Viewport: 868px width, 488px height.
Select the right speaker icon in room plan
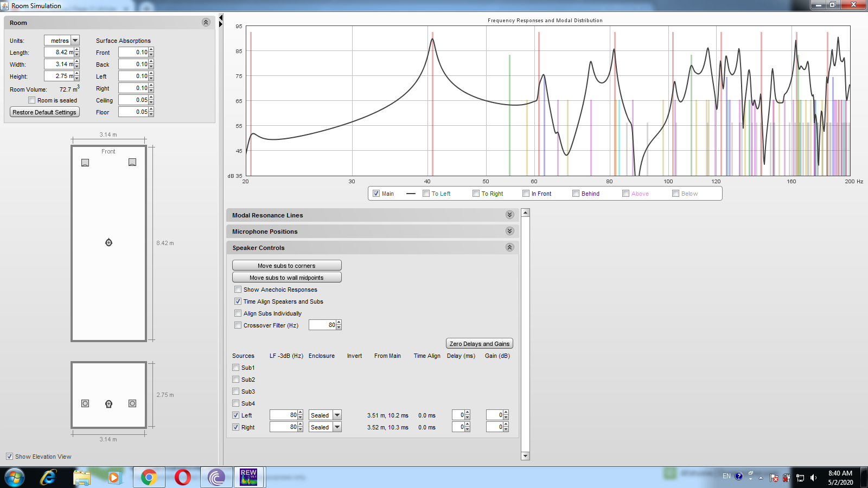click(132, 162)
